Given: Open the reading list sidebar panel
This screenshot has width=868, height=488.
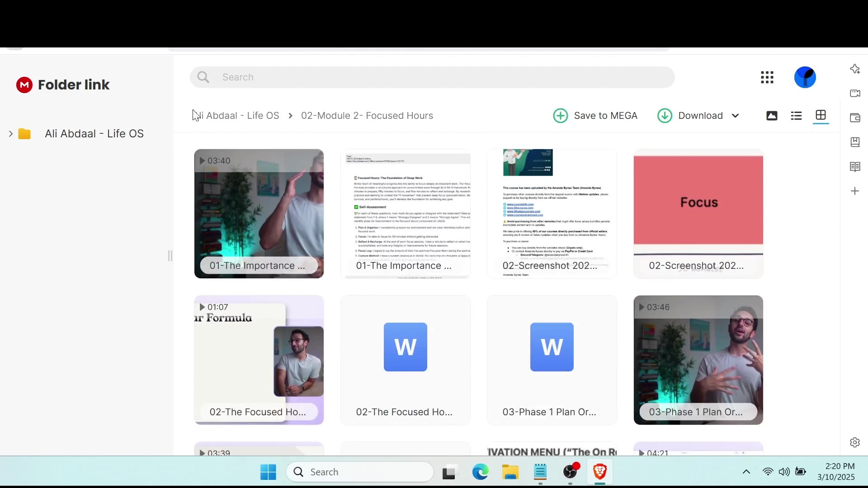Looking at the screenshot, I should pyautogui.click(x=856, y=167).
